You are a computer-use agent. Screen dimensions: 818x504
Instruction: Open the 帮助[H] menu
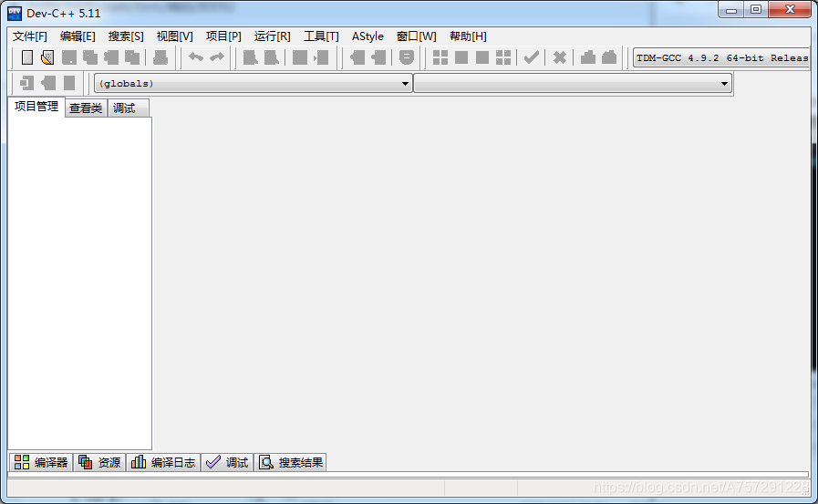[468, 36]
